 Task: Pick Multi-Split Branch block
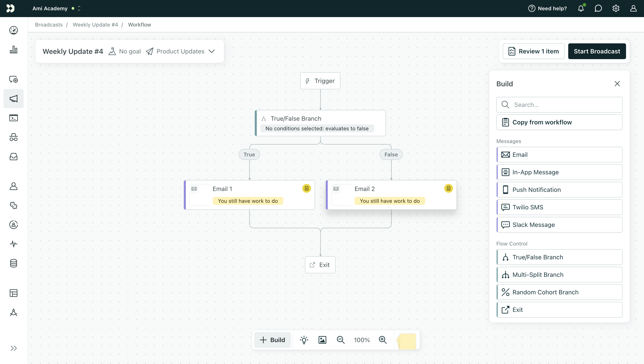(559, 275)
